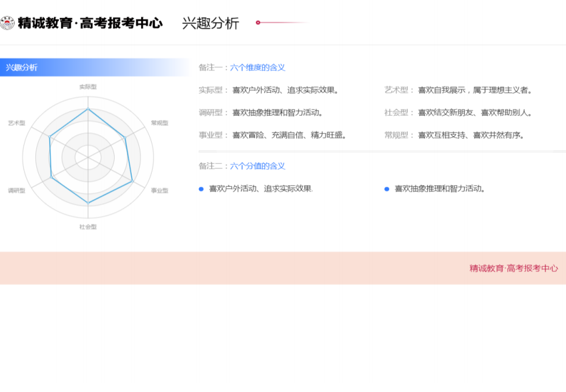Screen dimensions: 566x392
Task: Open the 六个维度的含义 link
Action: pyautogui.click(x=257, y=68)
